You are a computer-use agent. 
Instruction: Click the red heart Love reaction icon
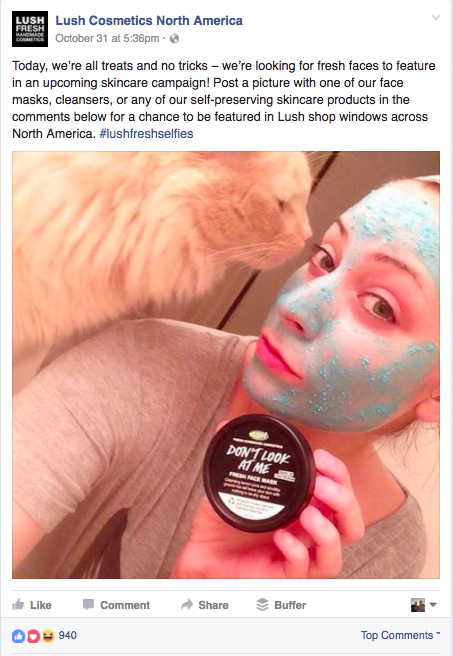[x=33, y=636]
